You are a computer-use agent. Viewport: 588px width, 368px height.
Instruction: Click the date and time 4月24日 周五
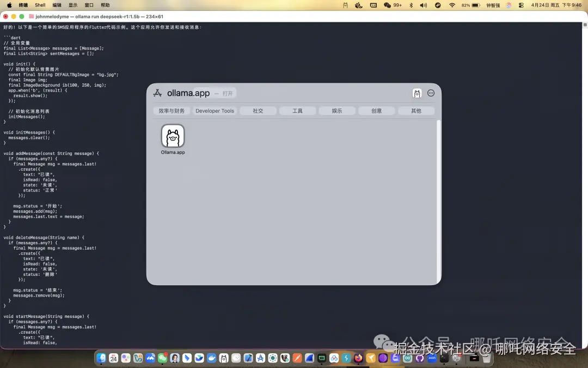(556, 5)
